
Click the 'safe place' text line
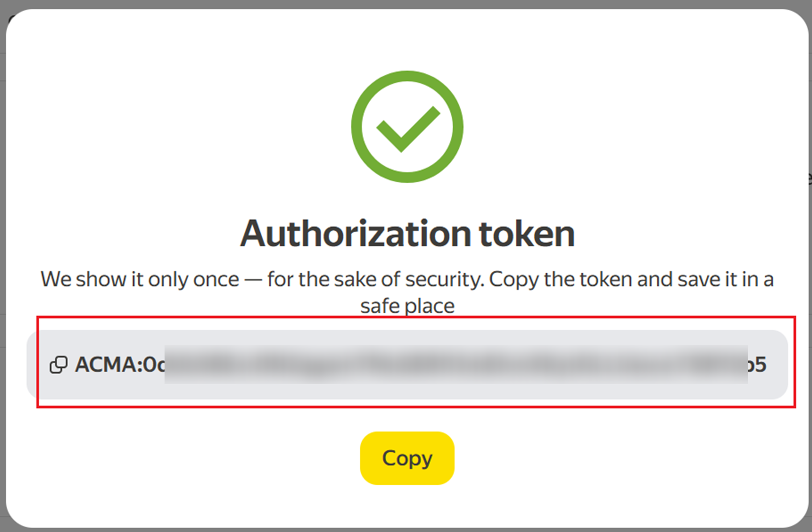click(x=407, y=306)
